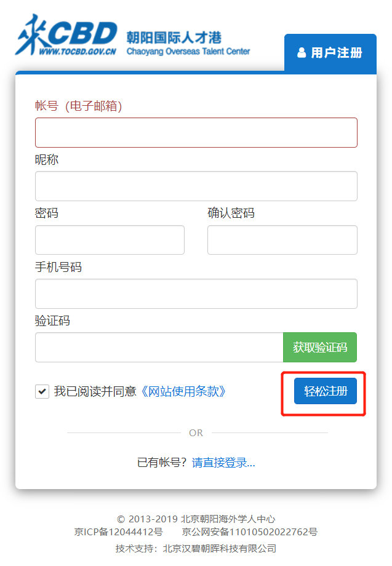Submit with the 轻松注册 button
392x566 pixels.
[x=325, y=391]
